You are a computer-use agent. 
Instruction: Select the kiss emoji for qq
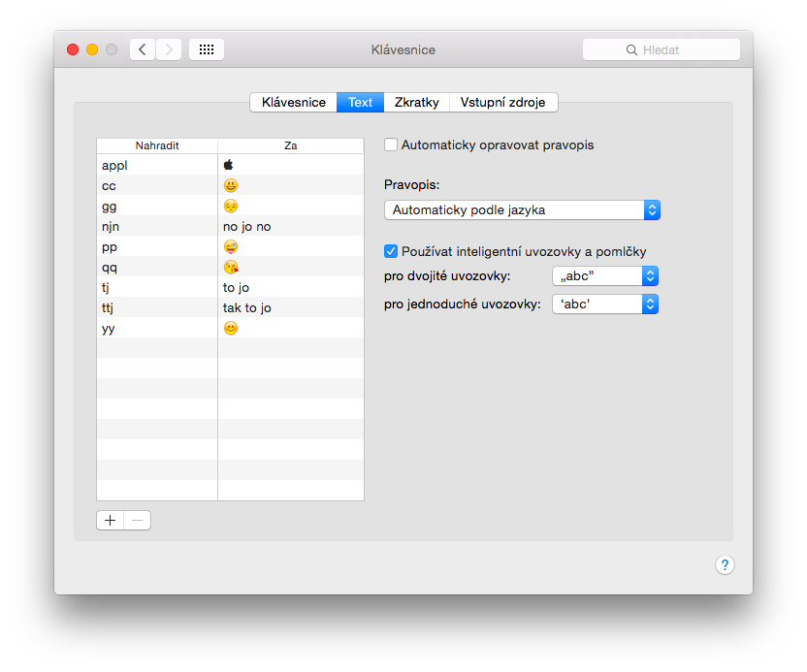click(230, 268)
